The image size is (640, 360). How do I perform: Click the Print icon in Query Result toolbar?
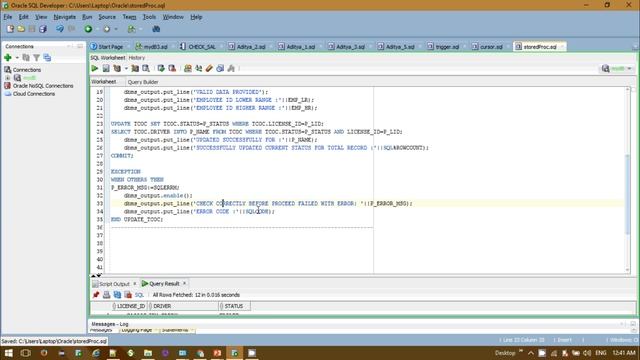[107, 295]
